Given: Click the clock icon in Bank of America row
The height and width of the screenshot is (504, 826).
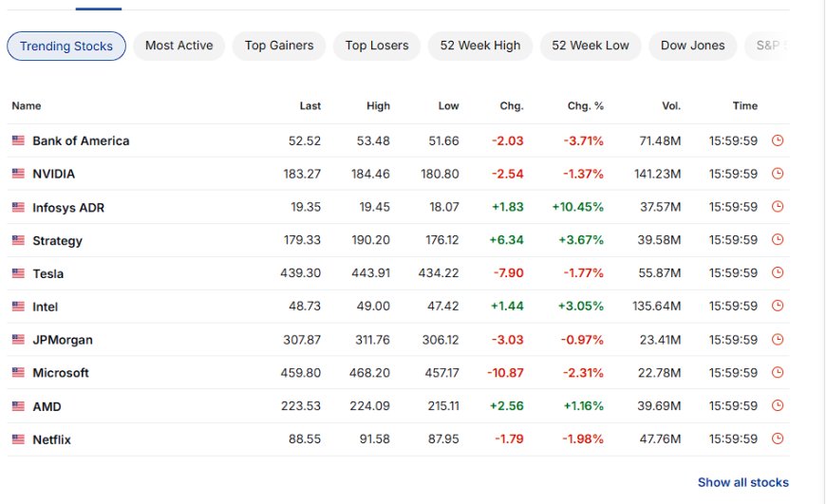Looking at the screenshot, I should tap(778, 140).
